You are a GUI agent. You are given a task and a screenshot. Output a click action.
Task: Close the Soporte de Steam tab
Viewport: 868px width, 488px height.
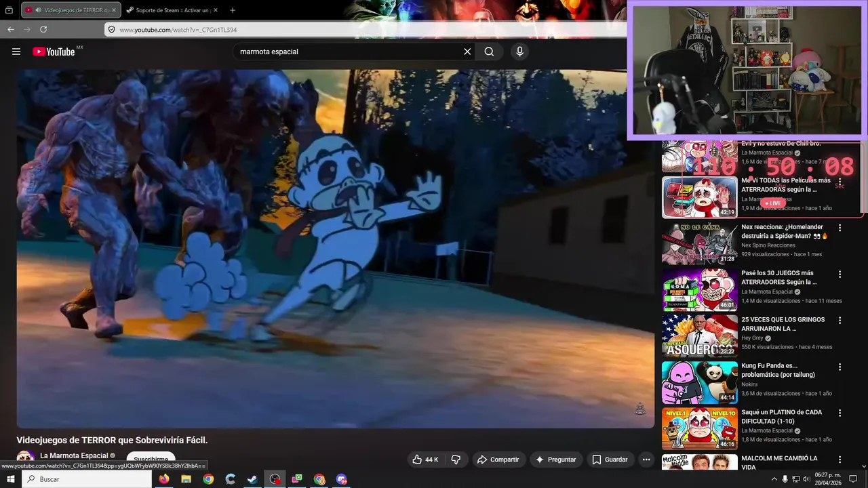tap(214, 10)
